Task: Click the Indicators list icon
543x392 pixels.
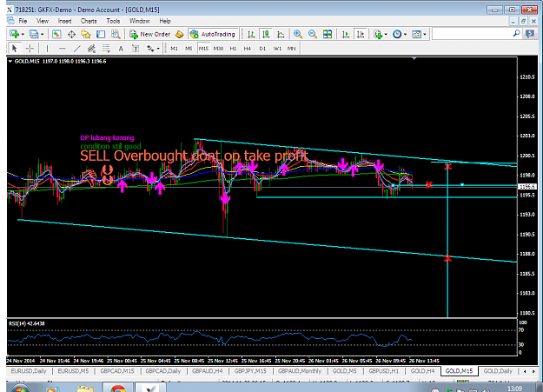Action: (x=377, y=34)
